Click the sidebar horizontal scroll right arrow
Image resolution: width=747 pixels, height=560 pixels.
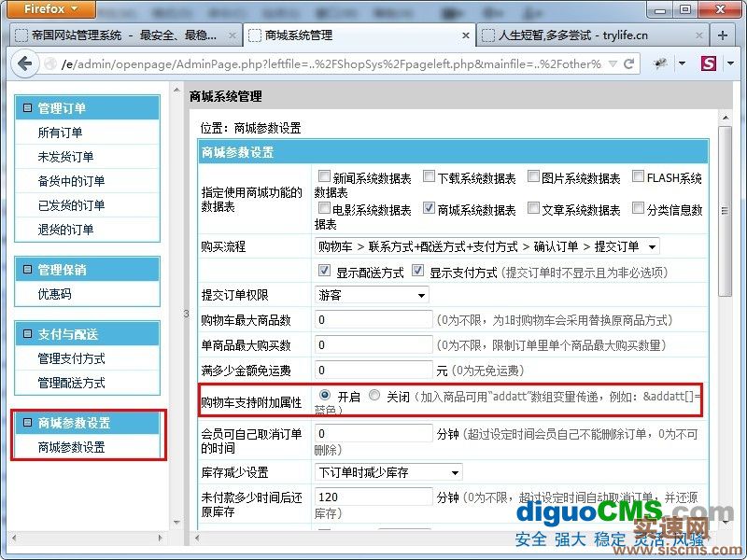160,538
